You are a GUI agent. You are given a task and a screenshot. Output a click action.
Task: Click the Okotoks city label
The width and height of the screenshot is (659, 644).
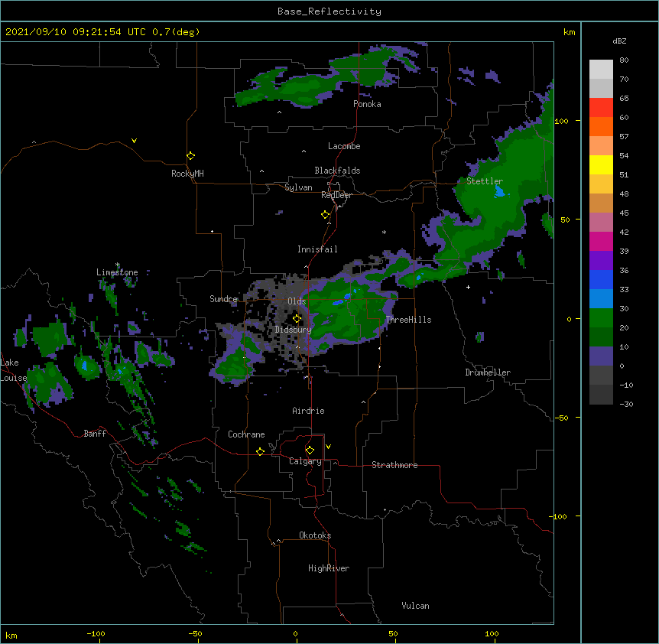tap(315, 535)
